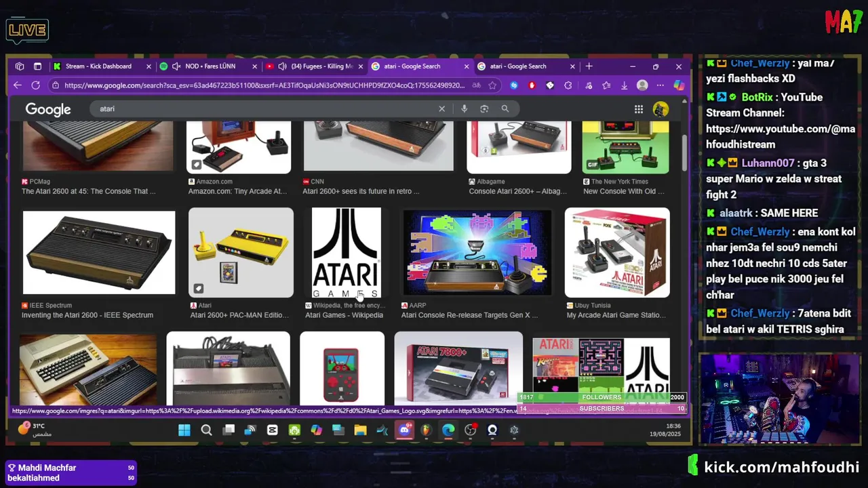Open the Google apps grid
The width and height of the screenshot is (868, 488).
click(x=639, y=109)
